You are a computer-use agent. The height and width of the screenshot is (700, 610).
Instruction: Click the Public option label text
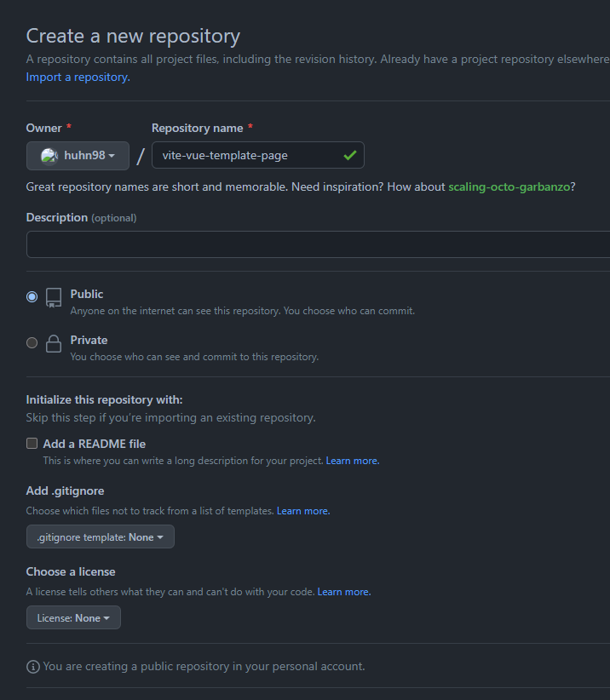(87, 294)
